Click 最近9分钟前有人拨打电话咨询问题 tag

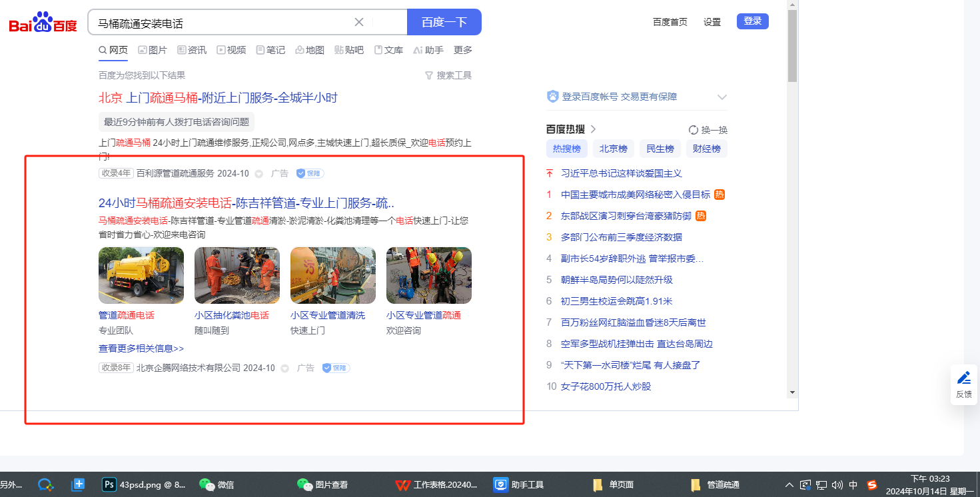177,122
